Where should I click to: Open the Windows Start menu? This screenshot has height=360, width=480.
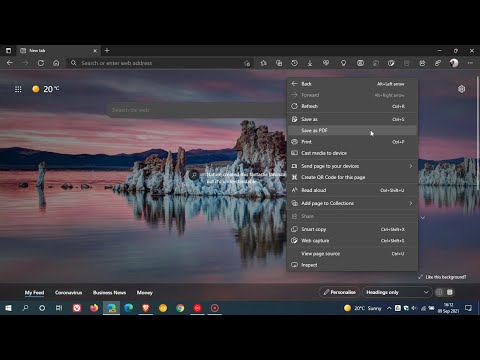click(x=8, y=308)
